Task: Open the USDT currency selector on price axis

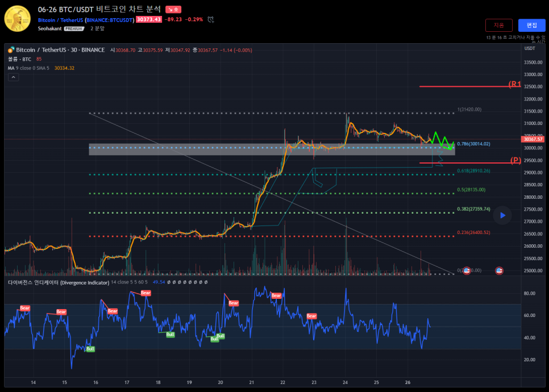Action: [530, 48]
